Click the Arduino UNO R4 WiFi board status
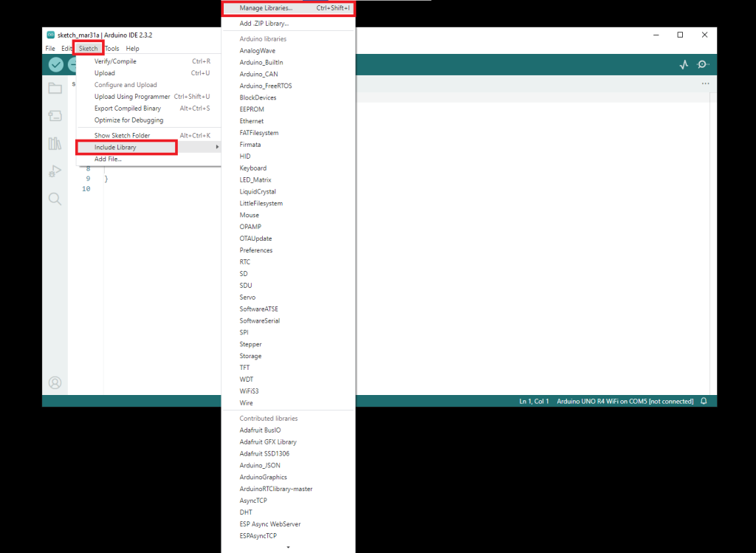This screenshot has width=756, height=553. pyautogui.click(x=625, y=401)
